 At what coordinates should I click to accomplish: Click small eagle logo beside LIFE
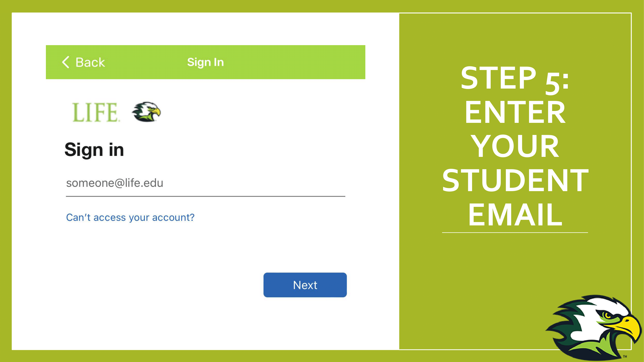(147, 112)
